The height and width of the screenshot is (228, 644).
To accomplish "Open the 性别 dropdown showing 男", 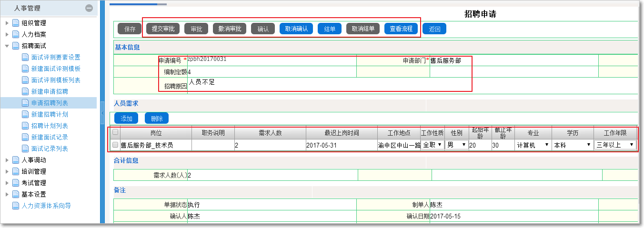I will click(x=457, y=145).
